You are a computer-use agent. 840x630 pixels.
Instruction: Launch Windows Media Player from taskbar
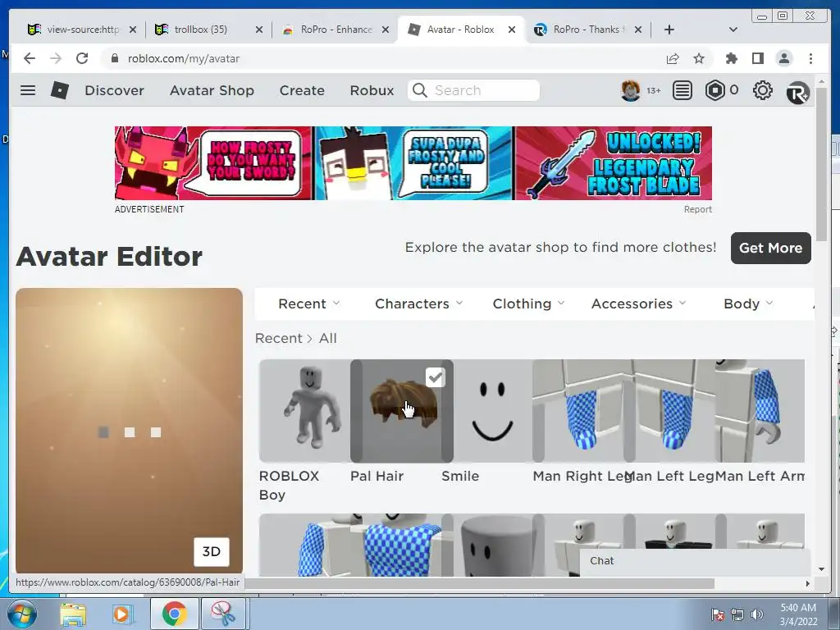pyautogui.click(x=121, y=614)
